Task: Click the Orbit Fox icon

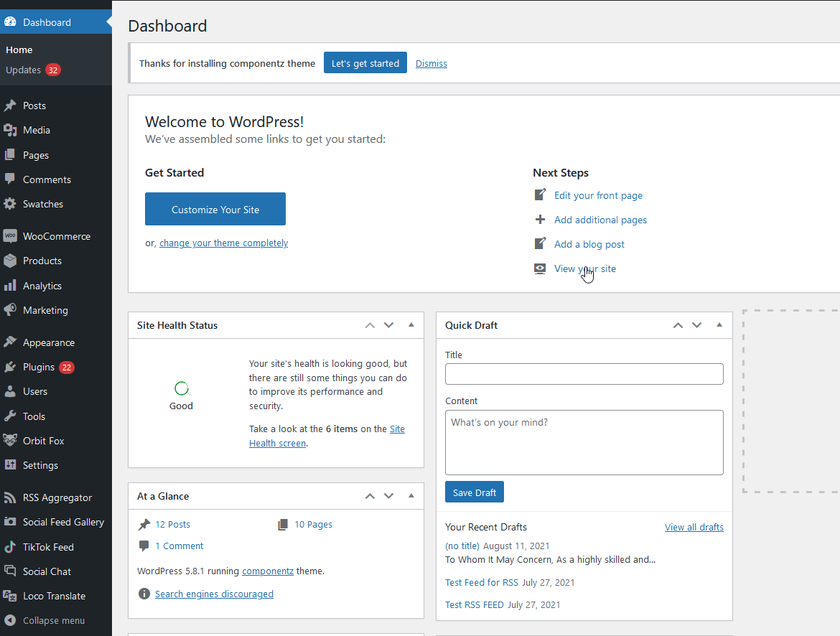Action: pyautogui.click(x=10, y=441)
